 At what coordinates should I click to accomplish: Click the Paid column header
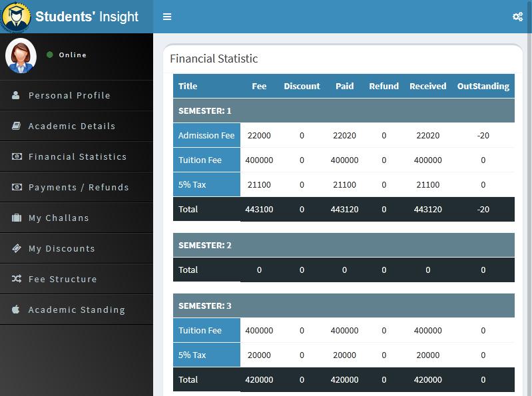(x=344, y=86)
